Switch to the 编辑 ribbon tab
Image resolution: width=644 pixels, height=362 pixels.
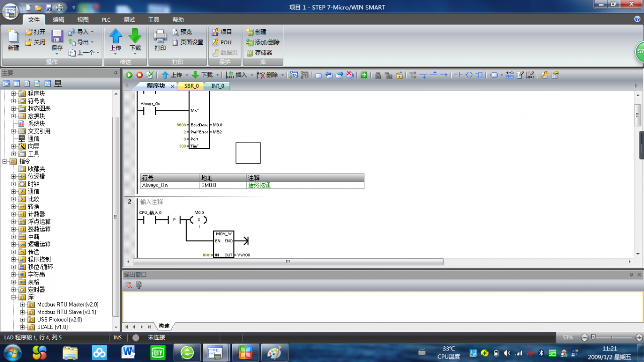(58, 20)
